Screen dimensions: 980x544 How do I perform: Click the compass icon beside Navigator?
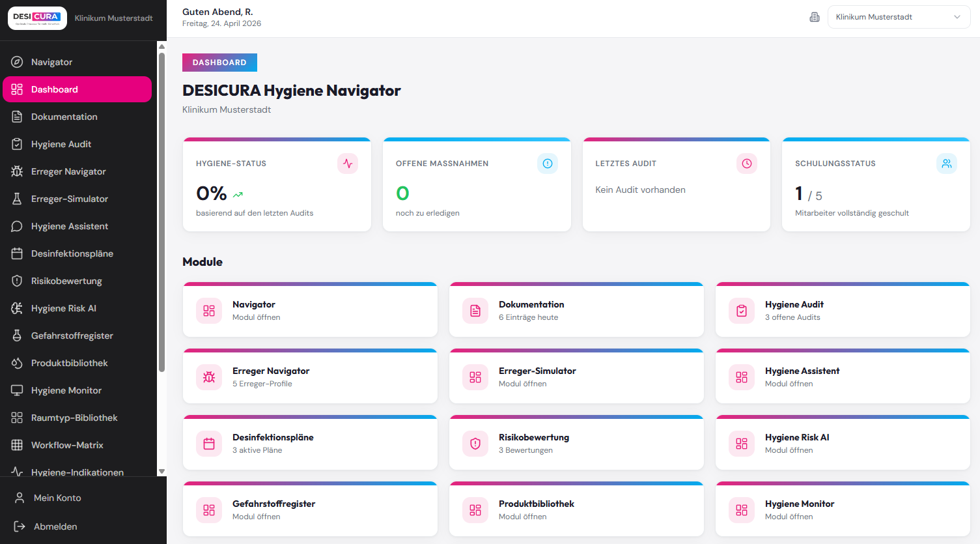click(17, 62)
